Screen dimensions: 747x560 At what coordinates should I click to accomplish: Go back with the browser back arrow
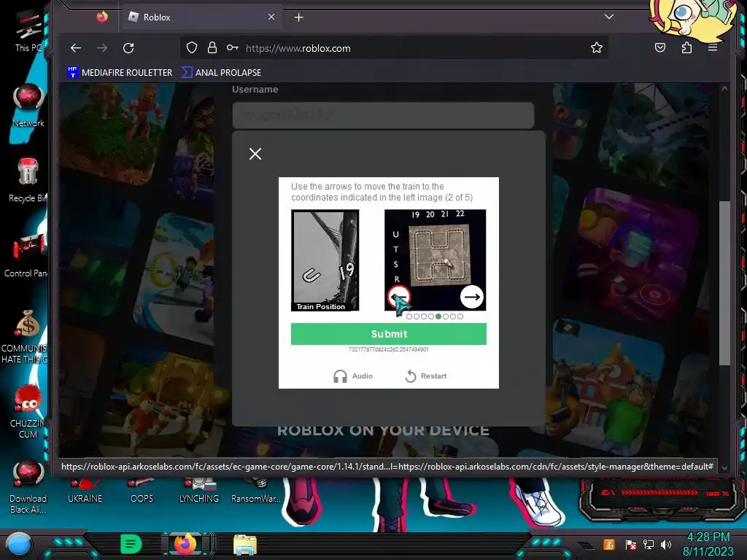click(x=76, y=48)
